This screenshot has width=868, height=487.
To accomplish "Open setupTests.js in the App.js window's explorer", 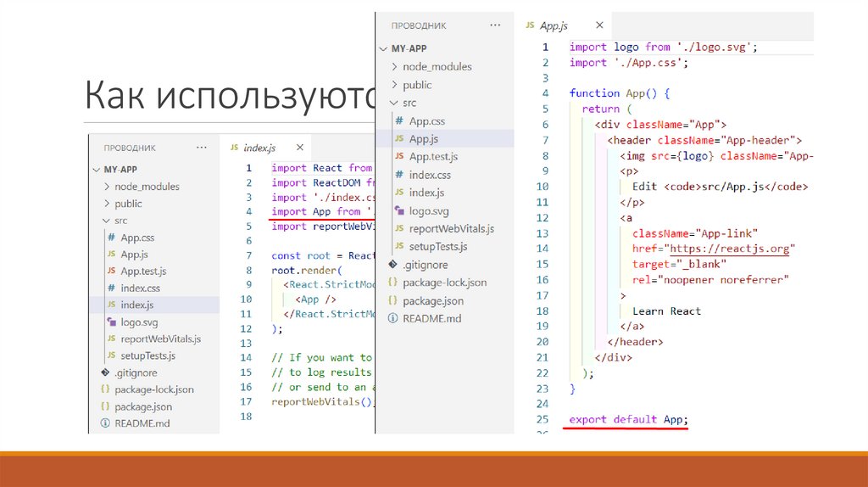I will [437, 246].
